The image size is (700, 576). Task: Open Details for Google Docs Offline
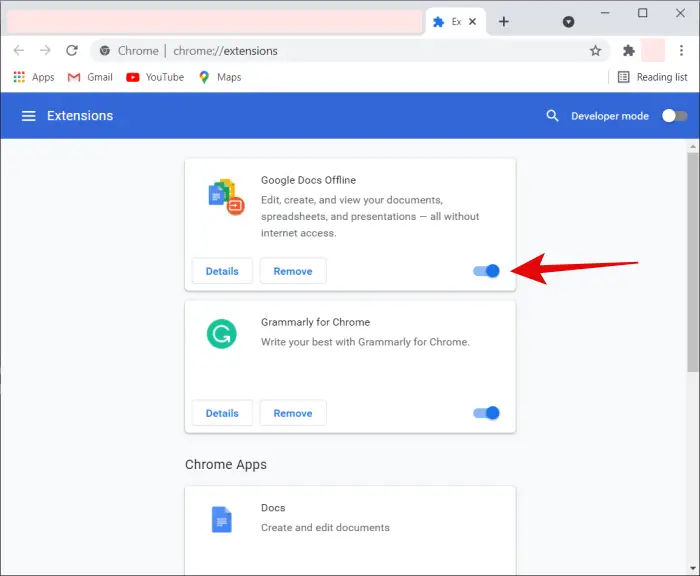click(222, 271)
